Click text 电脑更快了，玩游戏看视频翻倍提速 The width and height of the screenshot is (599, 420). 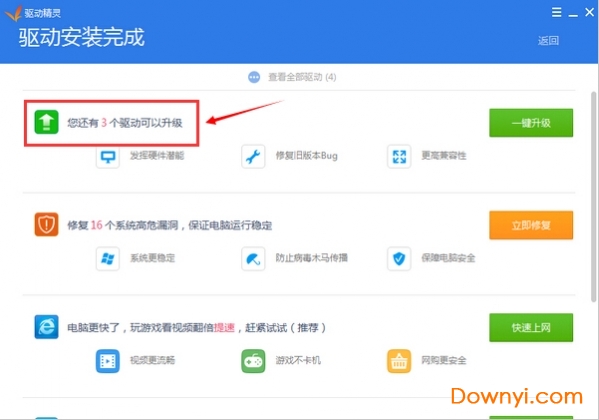point(151,328)
